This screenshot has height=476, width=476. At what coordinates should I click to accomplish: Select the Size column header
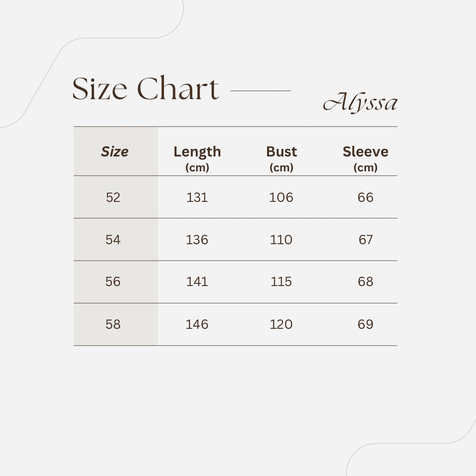115,152
